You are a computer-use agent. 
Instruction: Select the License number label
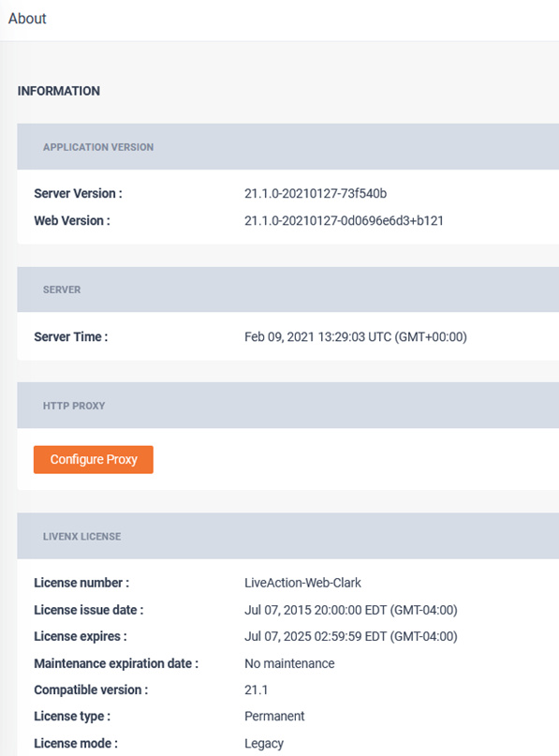pyautogui.click(x=81, y=583)
